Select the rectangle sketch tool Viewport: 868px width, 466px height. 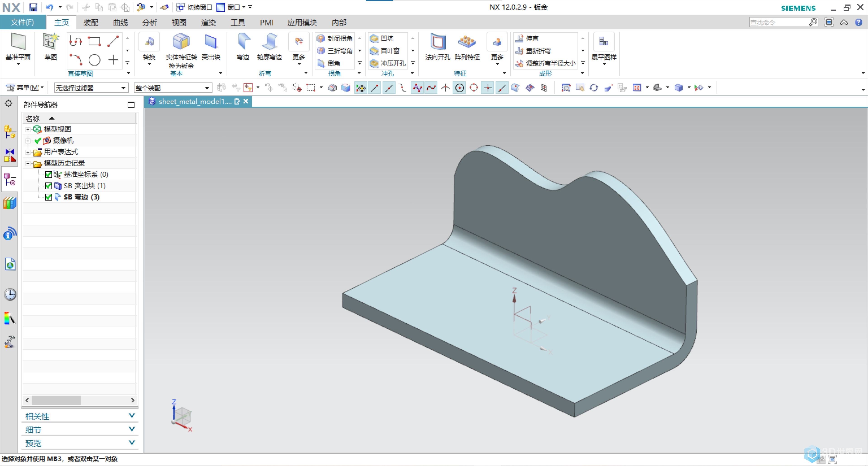[x=94, y=41]
